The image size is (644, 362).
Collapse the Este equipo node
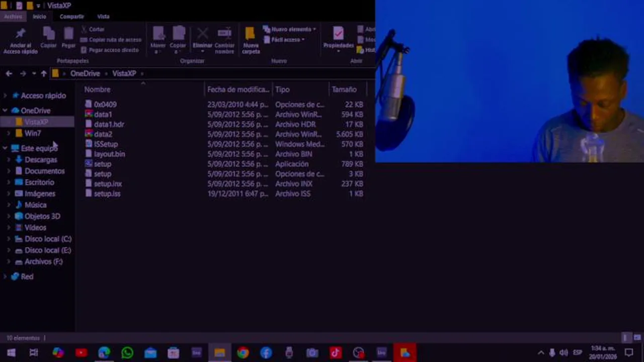coord(5,148)
